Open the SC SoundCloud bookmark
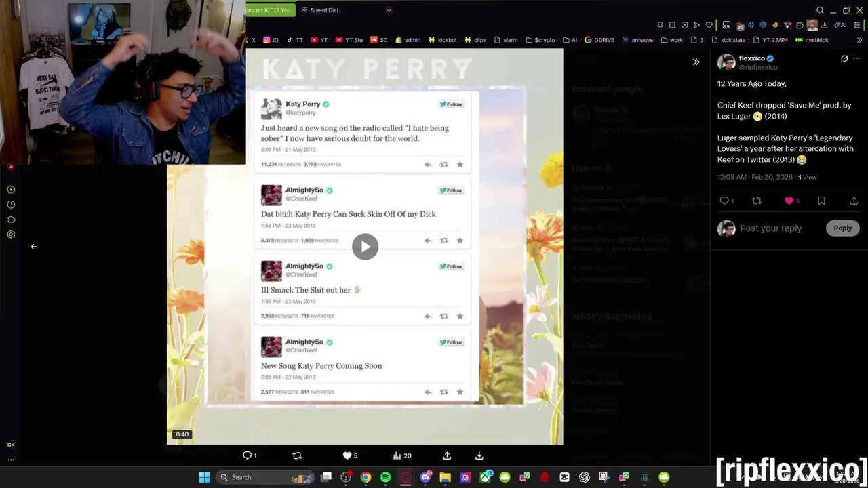The image size is (868, 488). (379, 40)
